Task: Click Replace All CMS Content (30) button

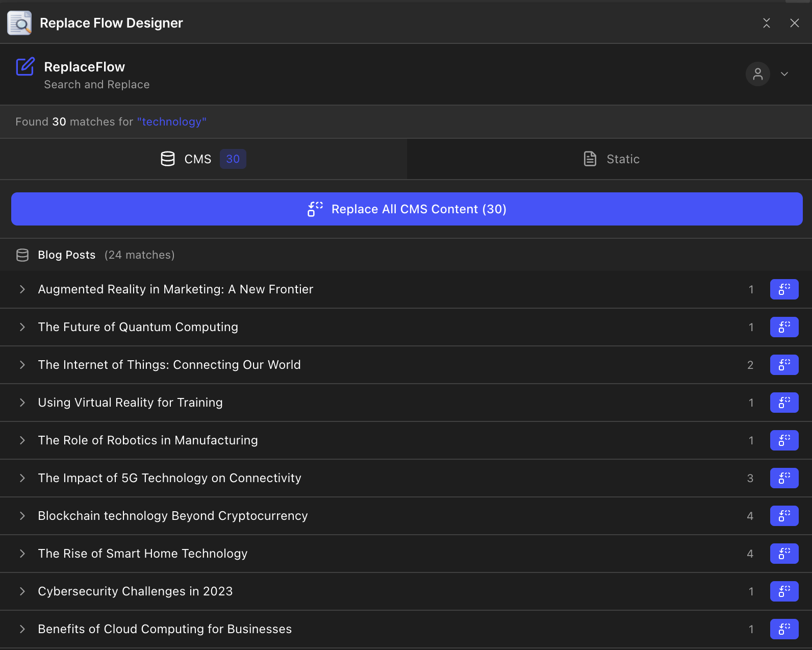Action: coord(407,209)
